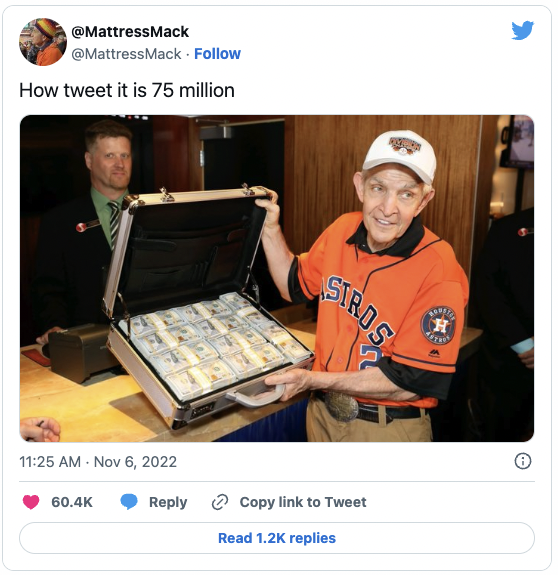Follow the @MattressMack account
The height and width of the screenshot is (575, 558).
click(x=217, y=54)
